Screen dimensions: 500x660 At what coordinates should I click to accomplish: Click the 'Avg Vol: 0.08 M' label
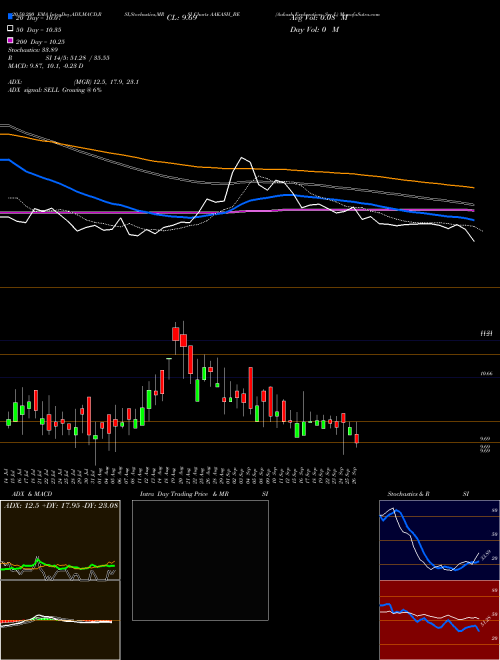319,18
